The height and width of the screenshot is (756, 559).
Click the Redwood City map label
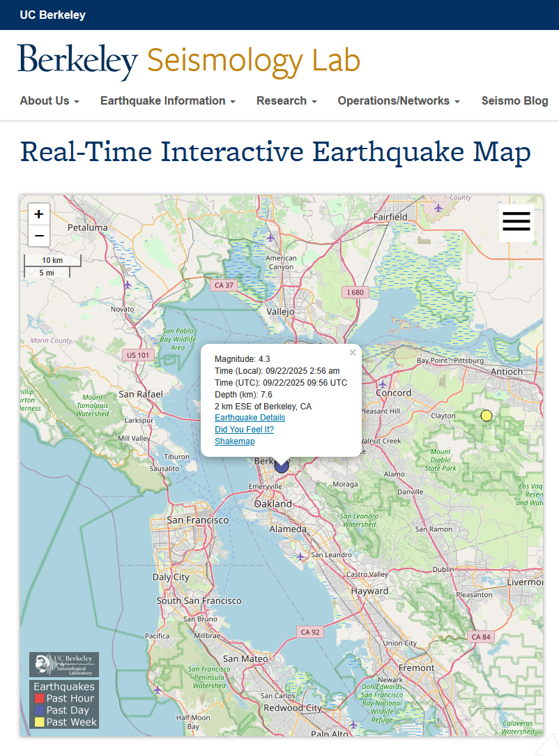pyautogui.click(x=293, y=708)
